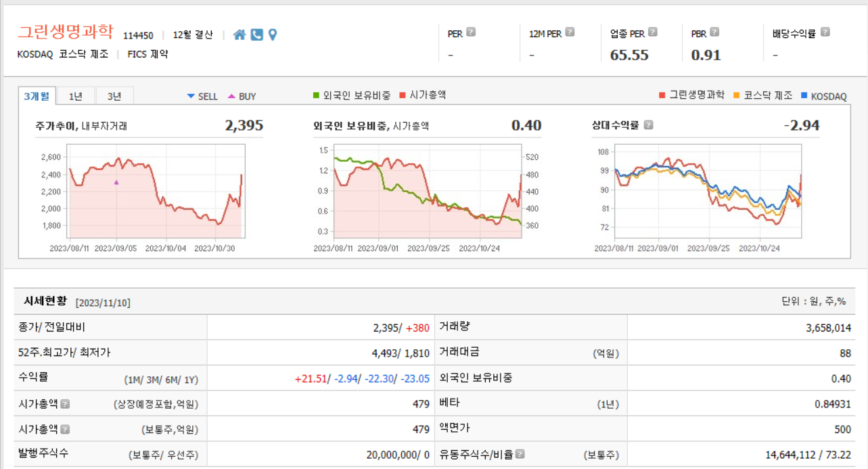Click the map pin icon in the header

click(272, 35)
